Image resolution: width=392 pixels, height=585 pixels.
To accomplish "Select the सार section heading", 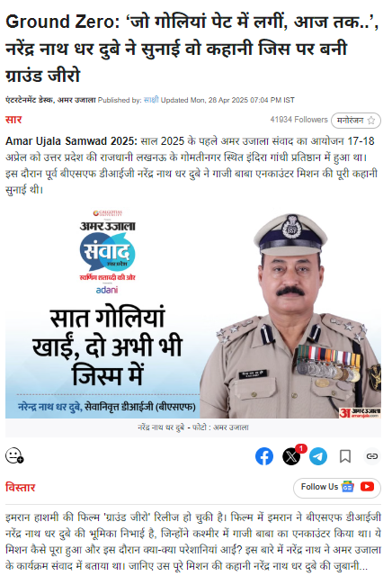I will [13, 120].
